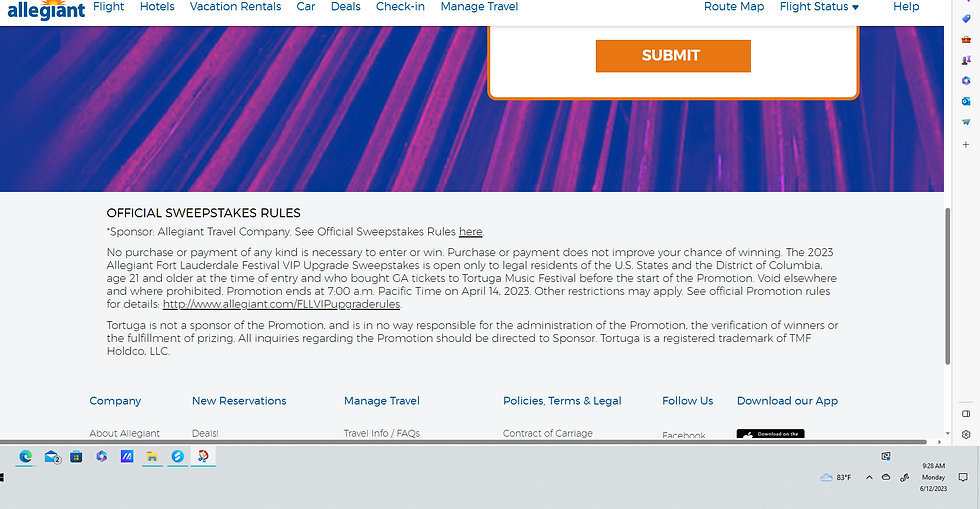Open the Help page
Viewport: 980px width, 509px height.
click(x=906, y=7)
